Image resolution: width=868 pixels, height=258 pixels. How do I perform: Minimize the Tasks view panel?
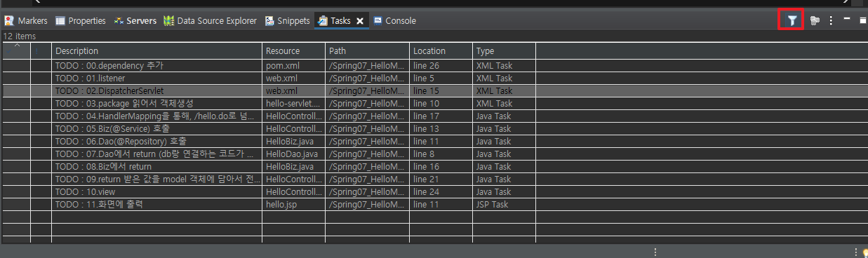pos(847,20)
